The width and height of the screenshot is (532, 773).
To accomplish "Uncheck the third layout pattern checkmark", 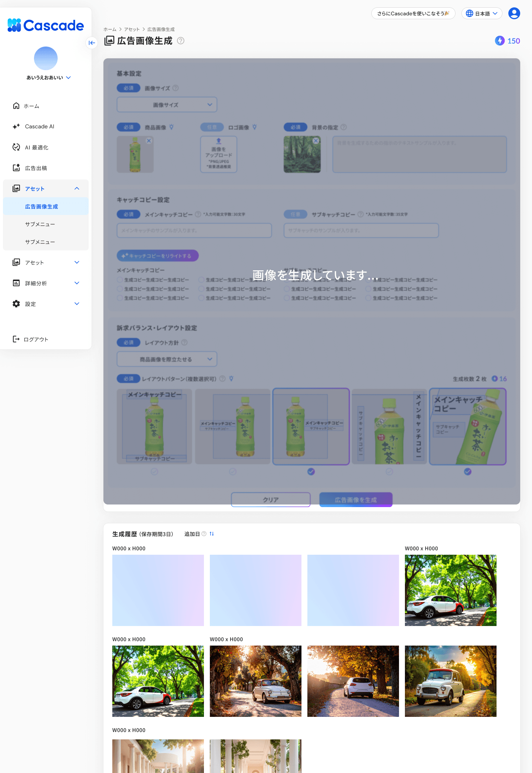I will point(311,472).
